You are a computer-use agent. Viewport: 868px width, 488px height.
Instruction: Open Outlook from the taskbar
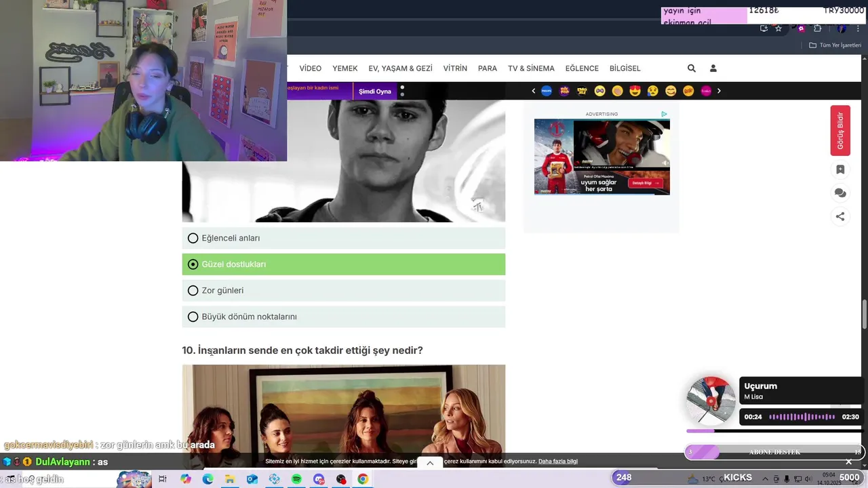pyautogui.click(x=252, y=479)
